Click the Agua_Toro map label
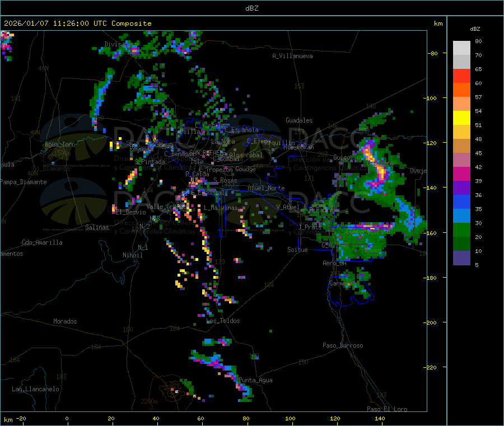The height and width of the screenshot is (426, 504). click(60, 144)
